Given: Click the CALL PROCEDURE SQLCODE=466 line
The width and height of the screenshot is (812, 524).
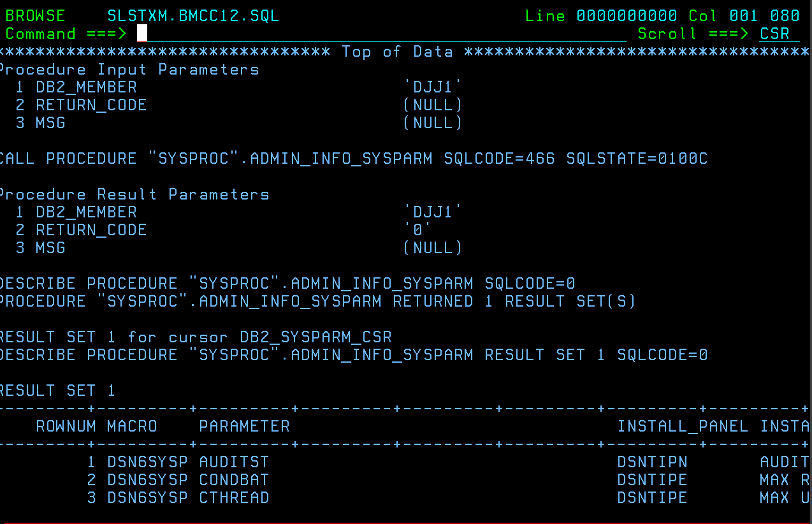Looking at the screenshot, I should (x=354, y=158).
